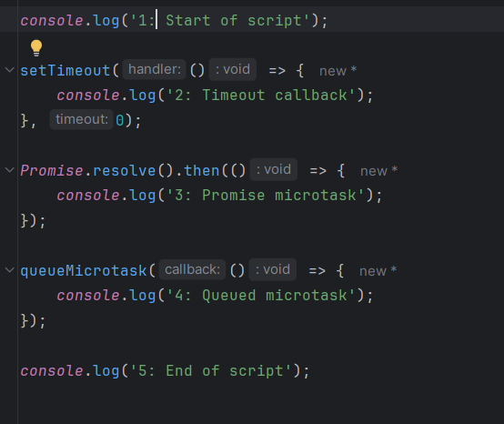This screenshot has height=424, width=504.
Task: Collapse the setTimeout code block
Action: 10,70
